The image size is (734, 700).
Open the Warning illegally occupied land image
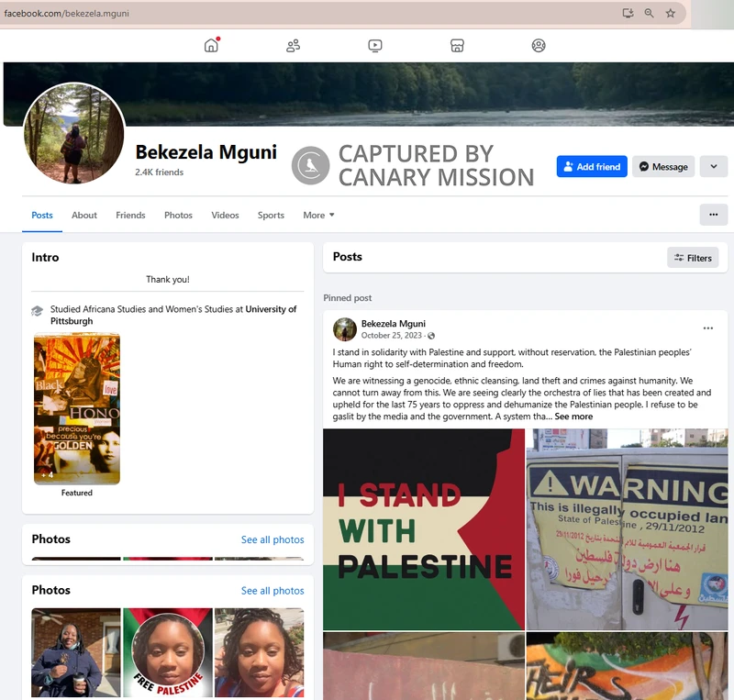click(628, 529)
